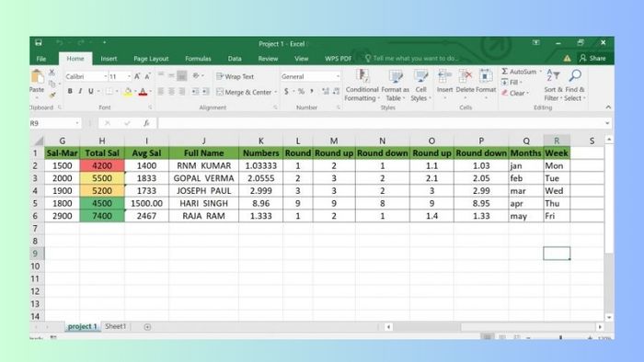Screen dimensions: 644x362
Task: Select column H header
Action: (102, 141)
